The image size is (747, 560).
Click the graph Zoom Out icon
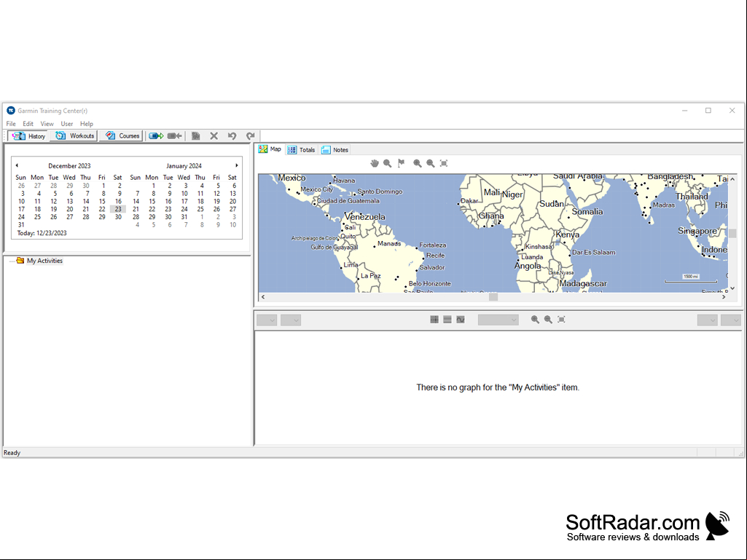pos(548,320)
